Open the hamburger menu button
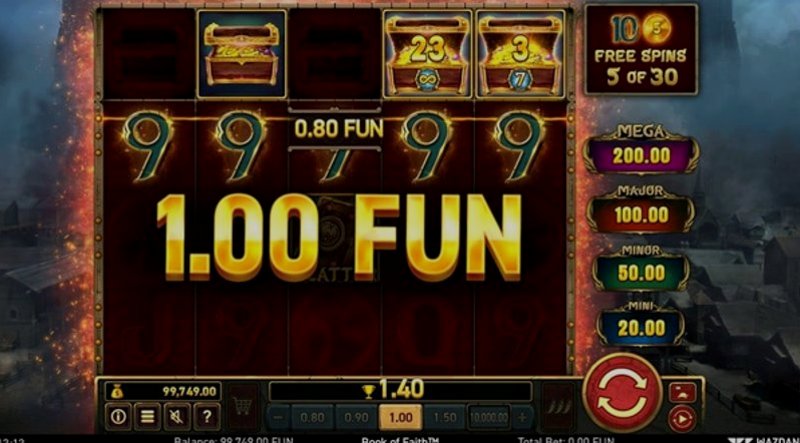Screen dimensions: 800x443 tap(147, 416)
